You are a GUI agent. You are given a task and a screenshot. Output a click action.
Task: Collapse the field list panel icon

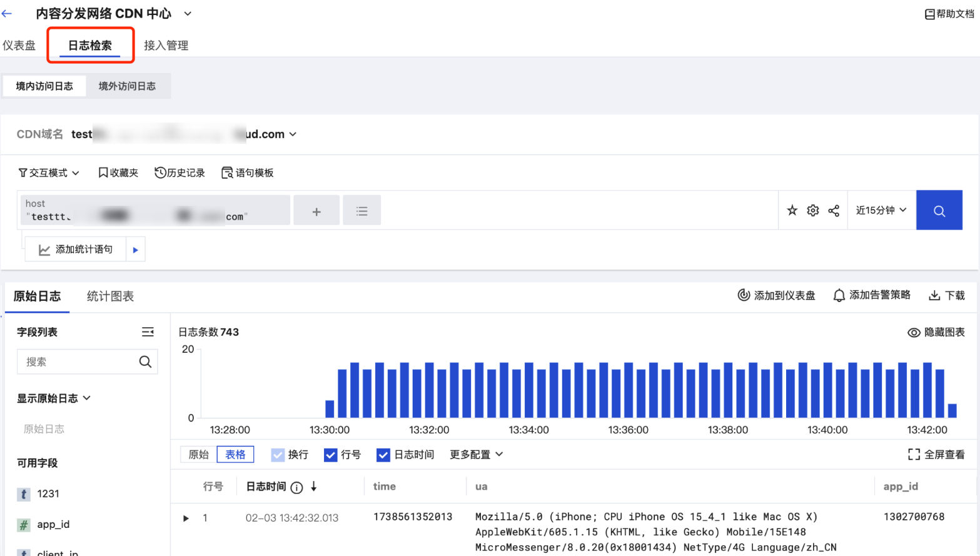[x=148, y=332]
